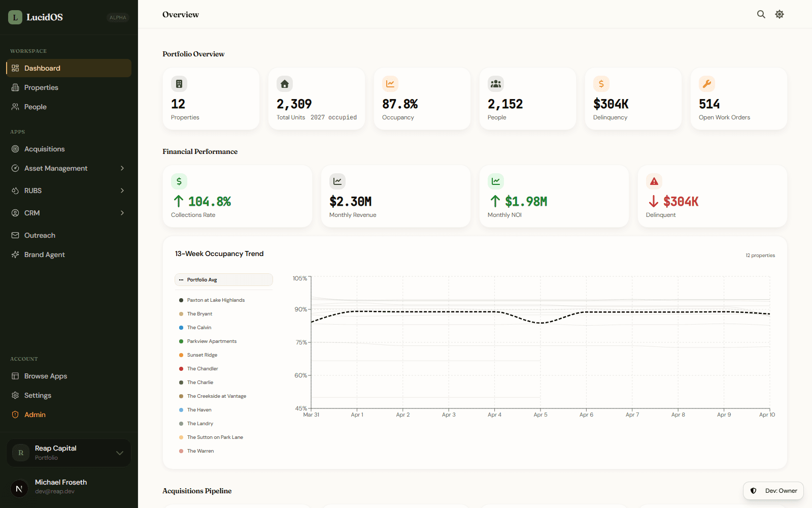
Task: Click The Haven blue color dot
Action: tap(181, 410)
